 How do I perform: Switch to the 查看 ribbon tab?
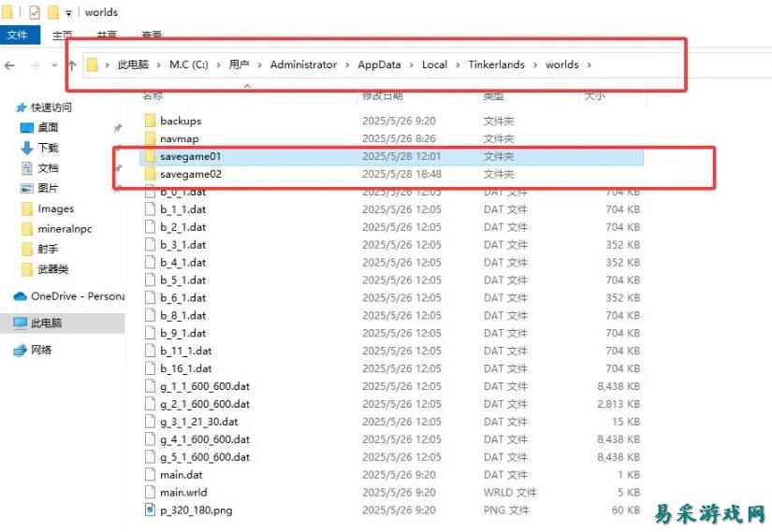[x=151, y=35]
